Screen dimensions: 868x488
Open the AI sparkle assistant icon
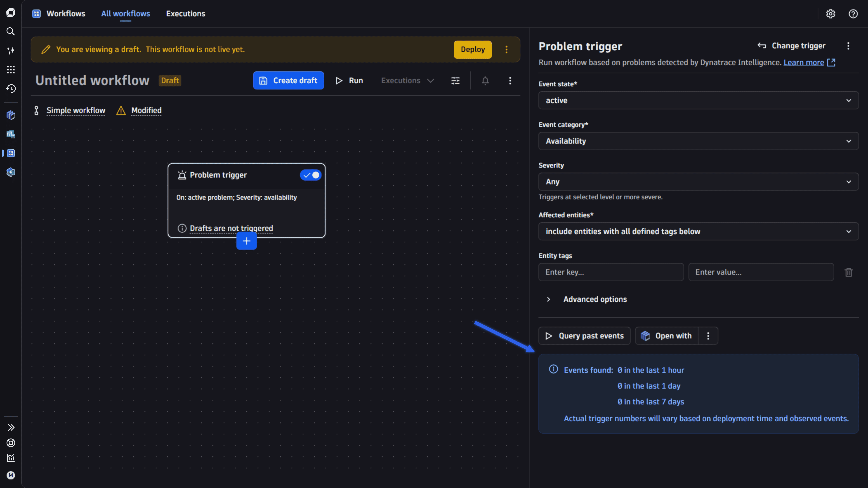pyautogui.click(x=11, y=51)
